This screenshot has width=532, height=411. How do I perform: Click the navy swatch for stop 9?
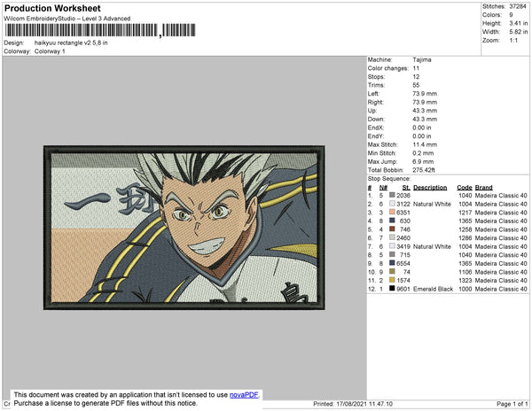392,263
